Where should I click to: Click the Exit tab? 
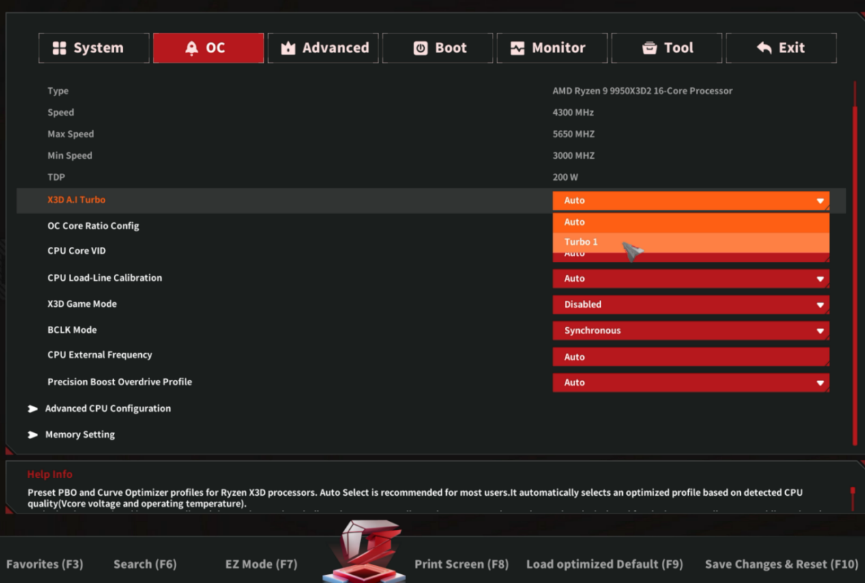click(x=781, y=48)
